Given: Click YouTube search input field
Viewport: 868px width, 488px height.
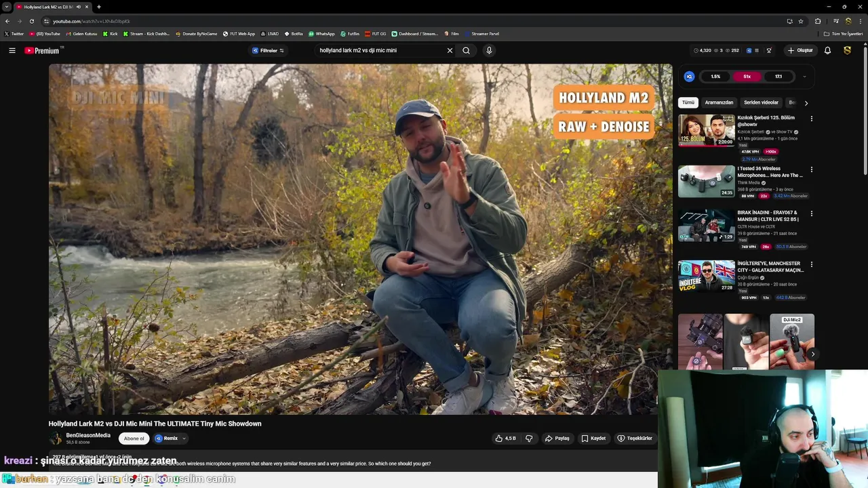Looking at the screenshot, I should (x=380, y=50).
